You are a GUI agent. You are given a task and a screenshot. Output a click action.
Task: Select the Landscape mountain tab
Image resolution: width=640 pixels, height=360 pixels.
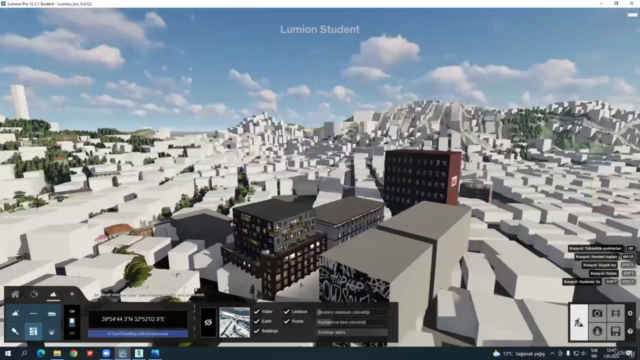coord(53,294)
